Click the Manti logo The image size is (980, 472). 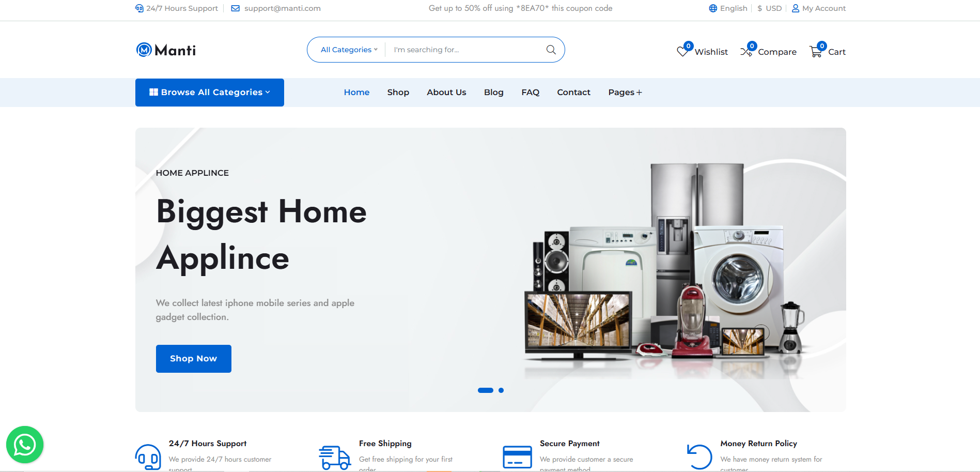(166, 50)
